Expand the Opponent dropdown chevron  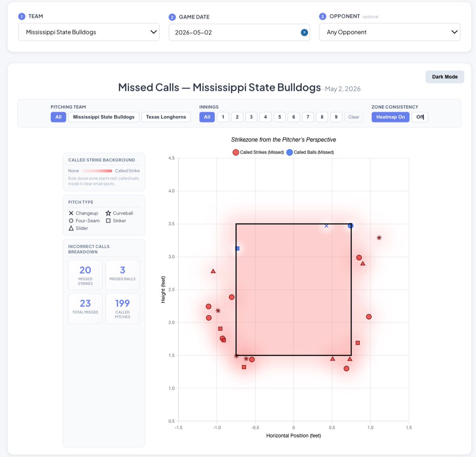click(x=454, y=32)
